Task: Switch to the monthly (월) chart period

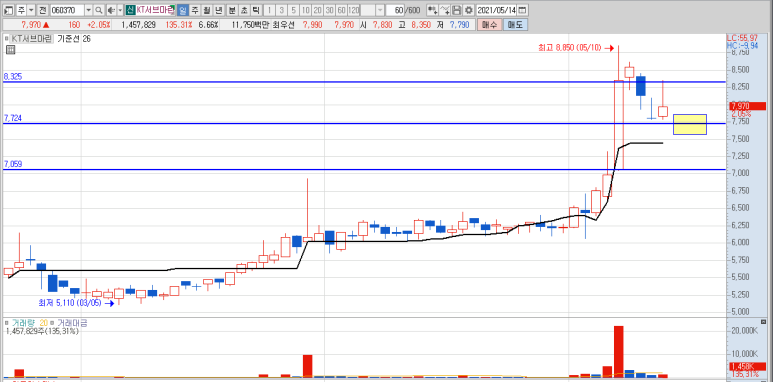Action: [x=207, y=10]
